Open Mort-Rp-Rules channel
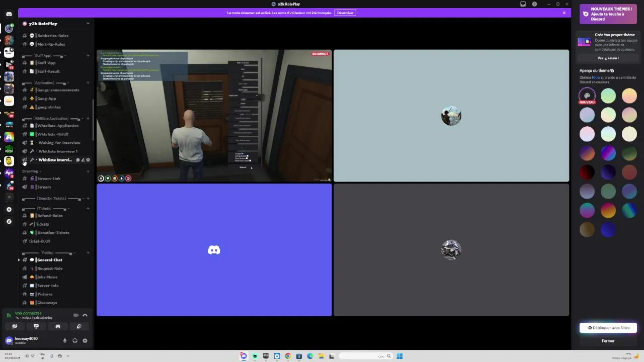Image resolution: width=644 pixels, height=362 pixels. (56, 44)
